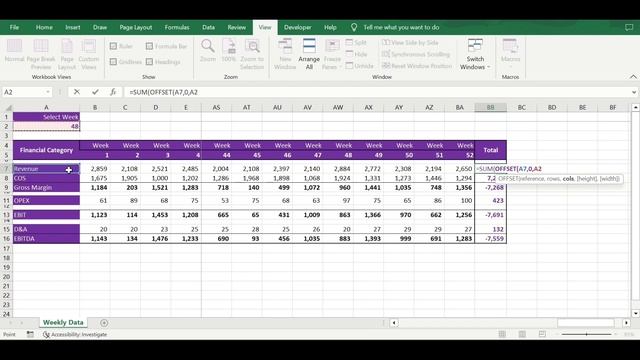Viewport: 640px width, 360px height.
Task: Confirm formula with the checkmark icon
Action: click(95, 92)
